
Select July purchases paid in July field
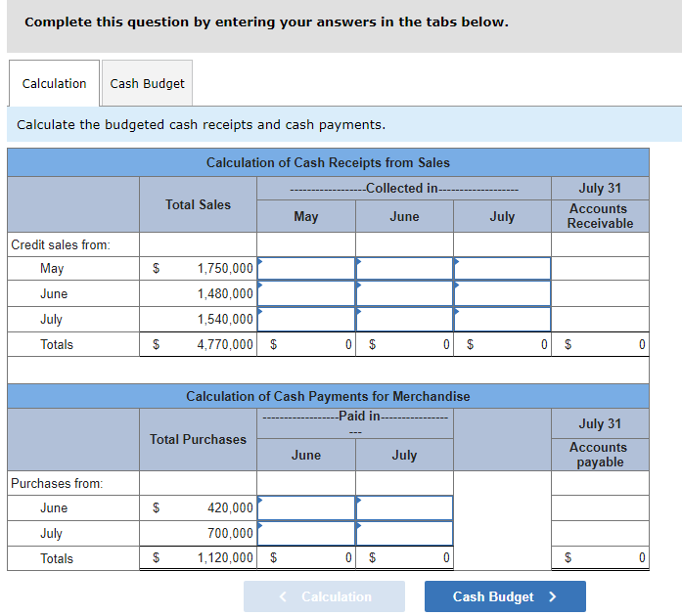[x=404, y=533]
